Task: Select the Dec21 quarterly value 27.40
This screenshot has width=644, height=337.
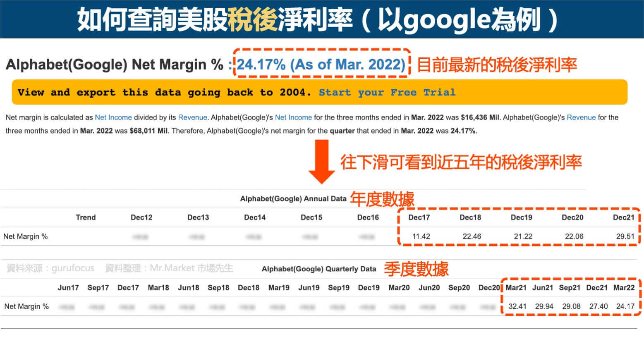Action: [599, 306]
